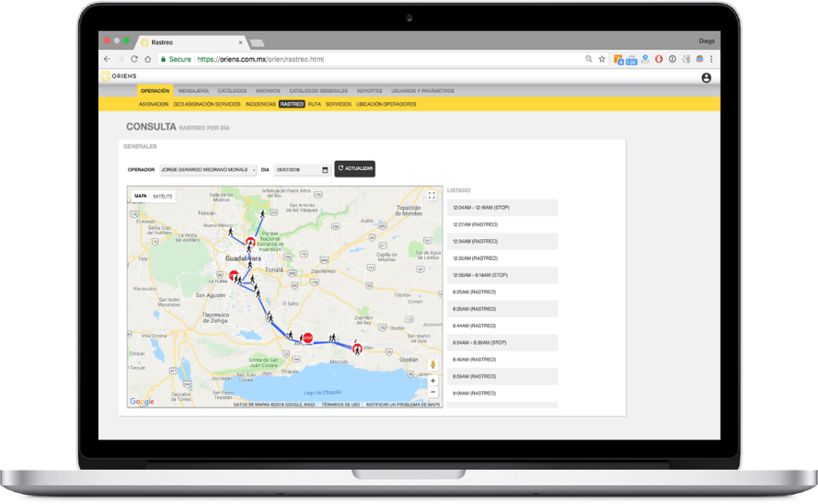Bookmark this page with the star icon
Screen dimensions: 818x504
pos(602,59)
